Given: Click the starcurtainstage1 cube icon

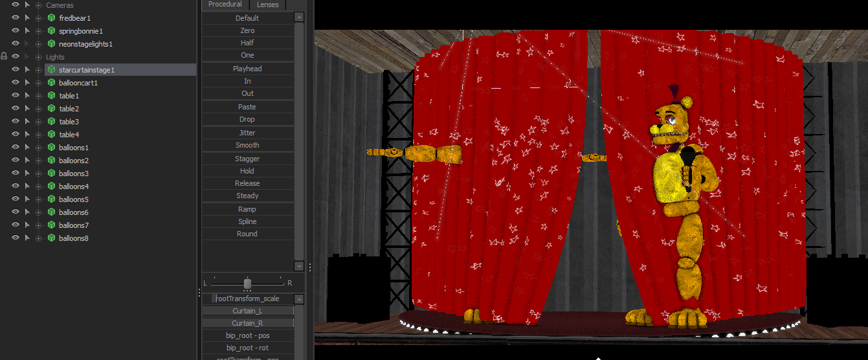Looking at the screenshot, I should [x=51, y=70].
